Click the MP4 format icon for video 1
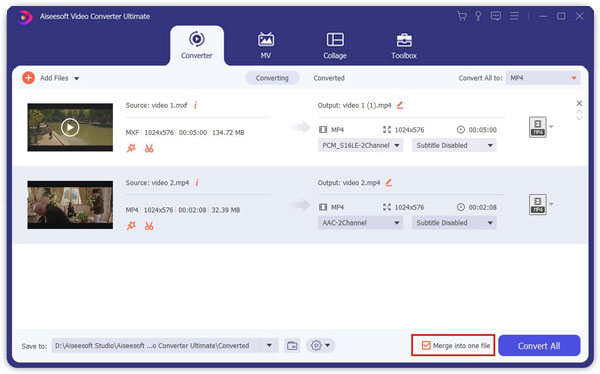This screenshot has width=600, height=374. click(538, 127)
